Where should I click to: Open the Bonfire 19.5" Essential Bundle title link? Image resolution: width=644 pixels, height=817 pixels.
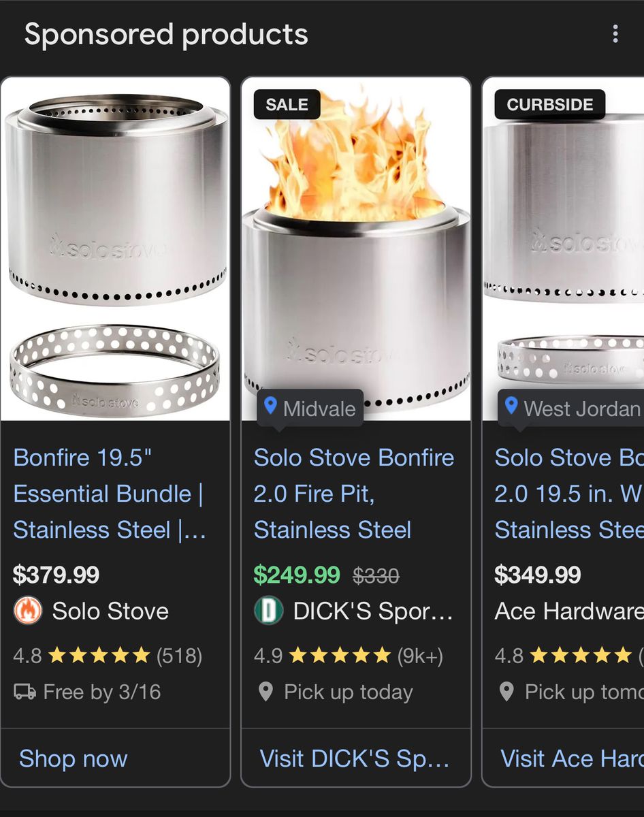pos(109,494)
